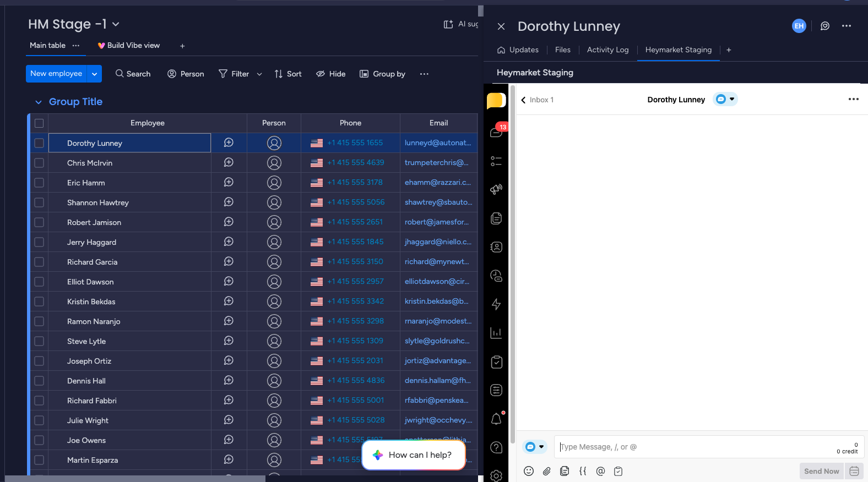Tick the select-all checkbox in table header
Viewport: 868px width, 482px height.
39,123
